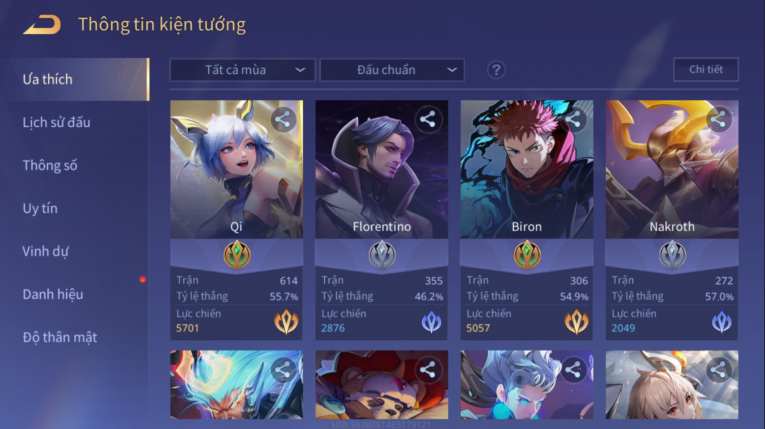
Task: Open the question mark help icon
Action: pos(496,70)
